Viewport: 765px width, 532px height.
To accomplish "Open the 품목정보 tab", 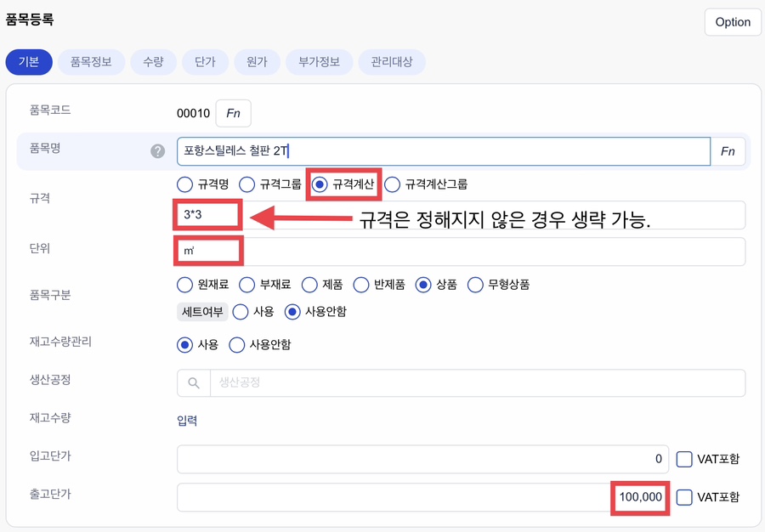I will (x=91, y=62).
